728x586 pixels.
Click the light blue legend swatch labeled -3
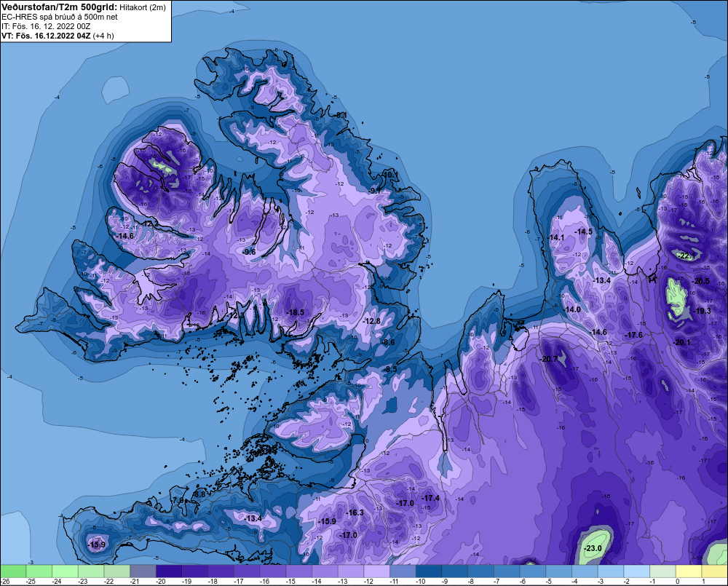pyautogui.click(x=611, y=571)
